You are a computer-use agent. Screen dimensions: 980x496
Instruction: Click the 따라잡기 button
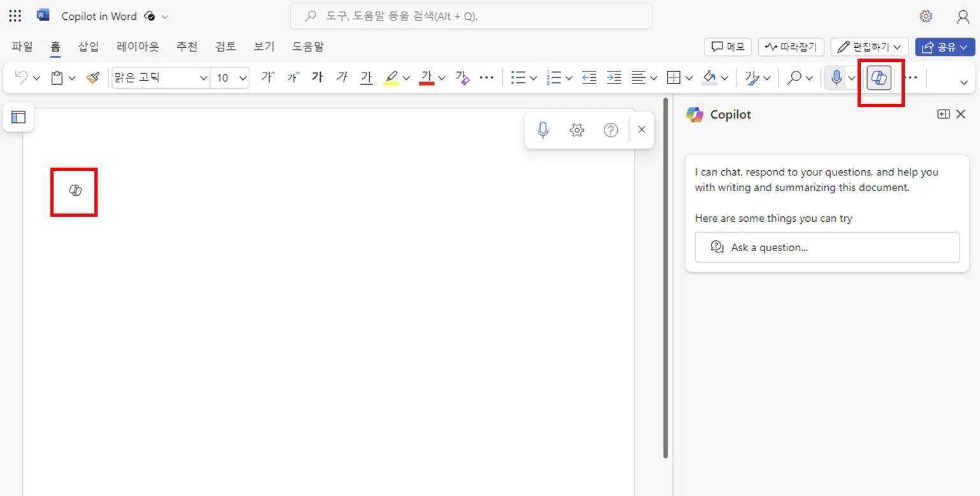click(x=791, y=47)
